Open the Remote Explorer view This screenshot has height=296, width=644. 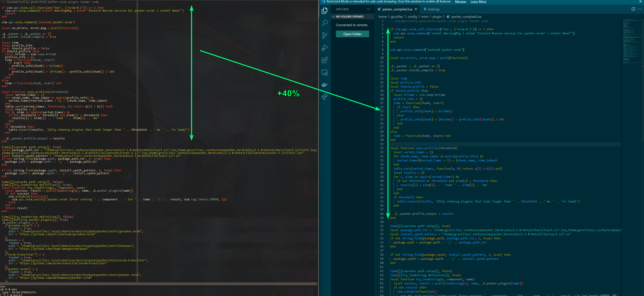(324, 73)
